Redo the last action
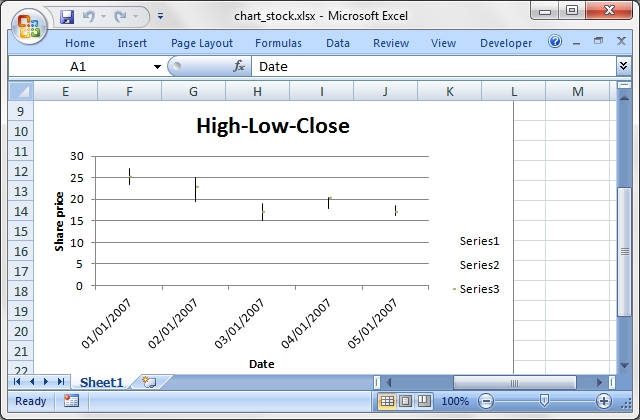The height and width of the screenshot is (420, 640). tap(120, 16)
